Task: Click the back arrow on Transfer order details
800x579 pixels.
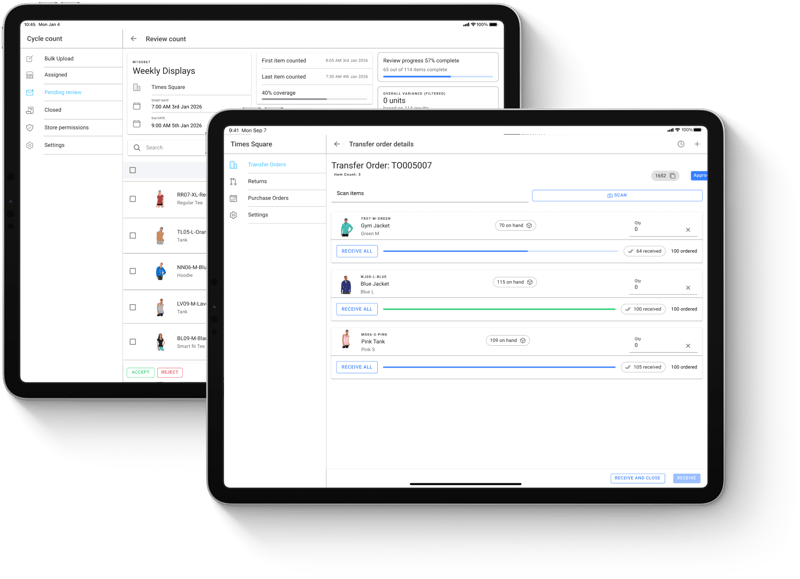Action: 337,144
